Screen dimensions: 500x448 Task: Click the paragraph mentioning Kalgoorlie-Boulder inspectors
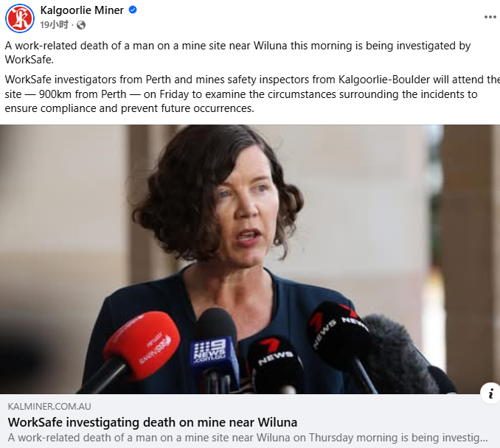(250, 94)
